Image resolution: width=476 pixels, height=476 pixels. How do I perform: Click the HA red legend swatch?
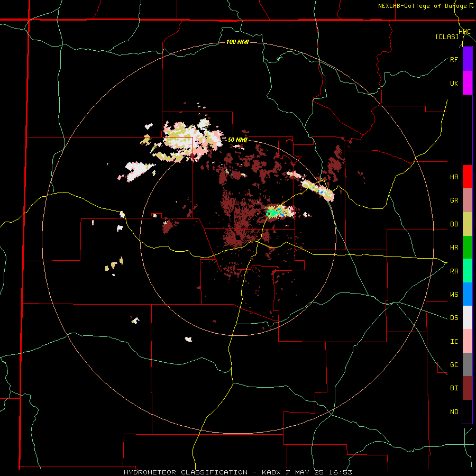click(467, 177)
